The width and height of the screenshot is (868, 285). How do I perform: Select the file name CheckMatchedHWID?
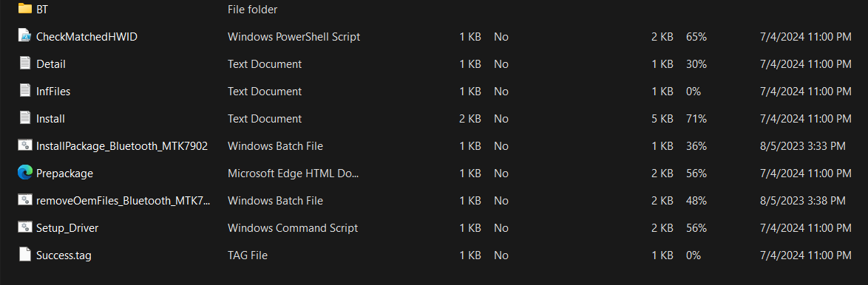(87, 37)
